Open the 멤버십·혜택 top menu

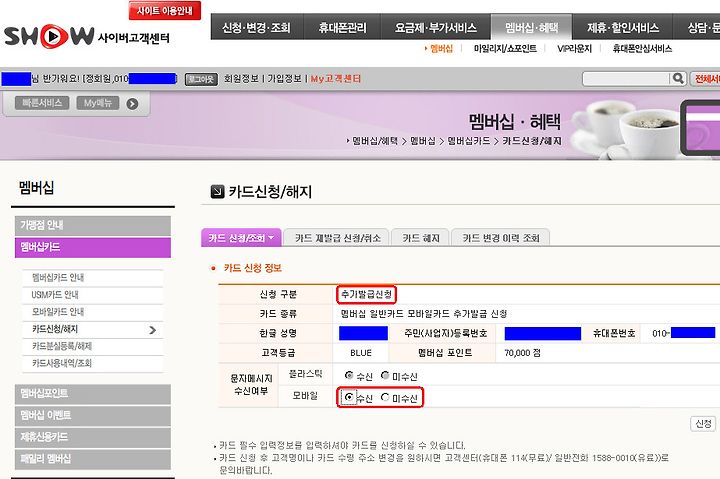pyautogui.click(x=531, y=28)
